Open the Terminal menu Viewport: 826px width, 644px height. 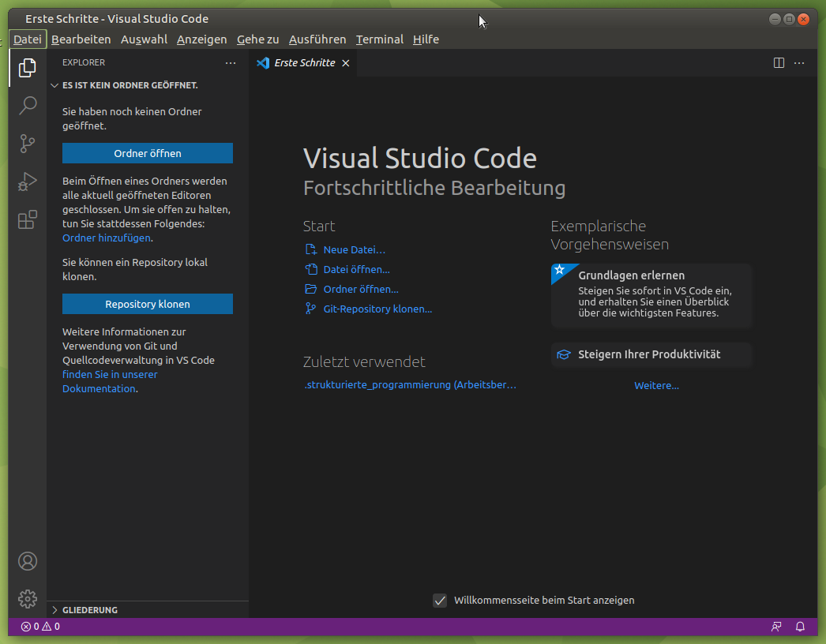(379, 39)
